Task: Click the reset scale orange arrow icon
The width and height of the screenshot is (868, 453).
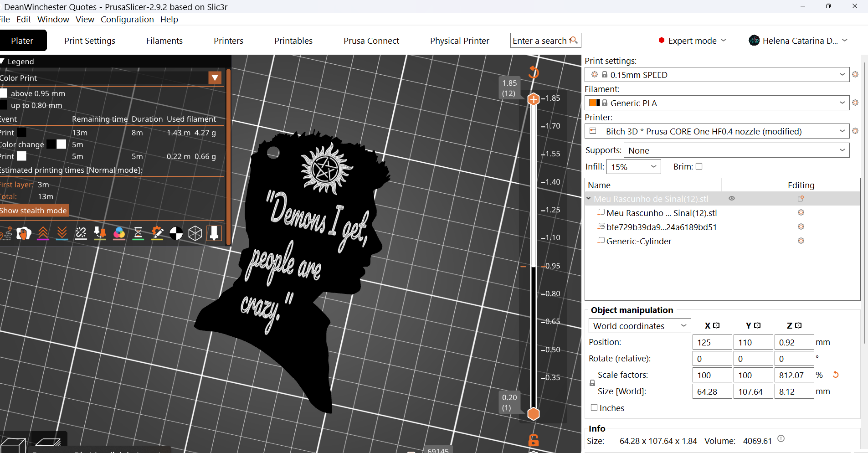Action: click(836, 375)
